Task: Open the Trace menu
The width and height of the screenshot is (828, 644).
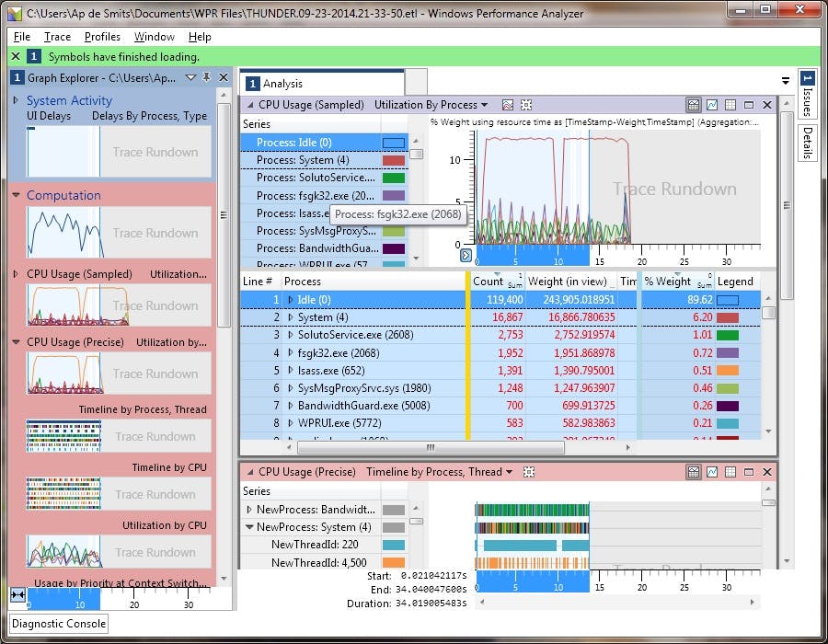Action: click(58, 37)
